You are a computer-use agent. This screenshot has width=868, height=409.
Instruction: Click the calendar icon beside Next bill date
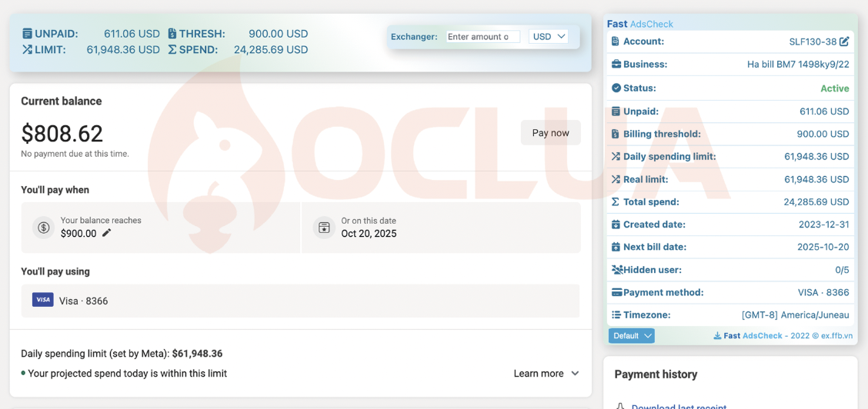(616, 247)
